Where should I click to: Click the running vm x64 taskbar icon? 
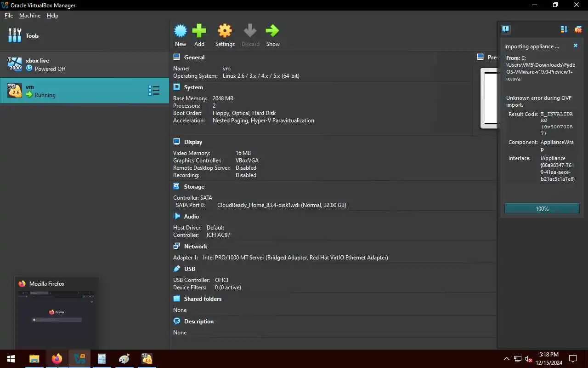(147, 359)
